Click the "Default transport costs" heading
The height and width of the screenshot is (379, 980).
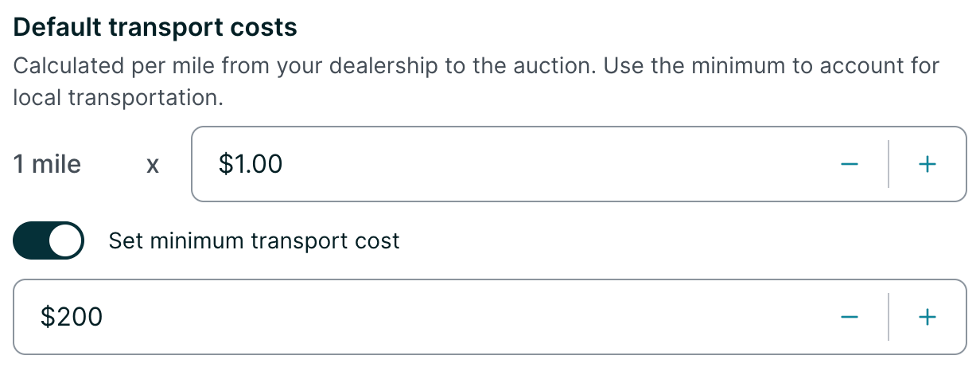tap(155, 27)
